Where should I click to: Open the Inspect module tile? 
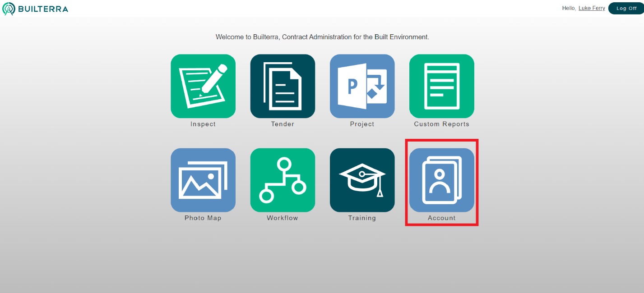click(203, 86)
